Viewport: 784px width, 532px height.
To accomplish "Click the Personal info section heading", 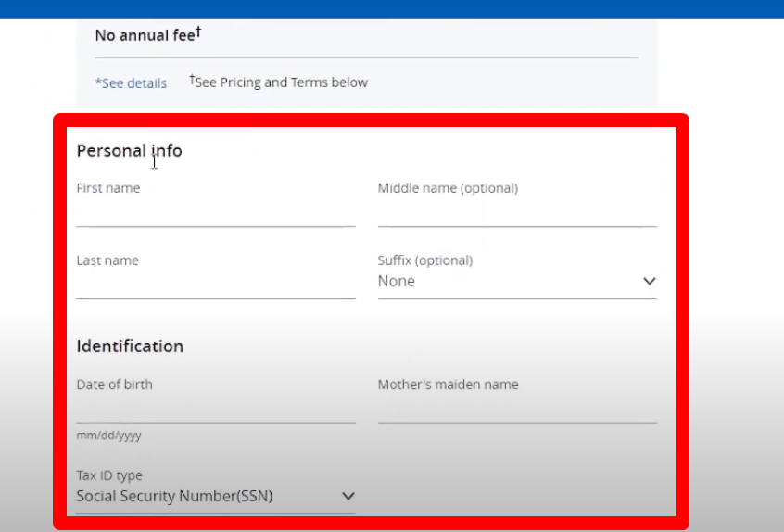I will [130, 150].
